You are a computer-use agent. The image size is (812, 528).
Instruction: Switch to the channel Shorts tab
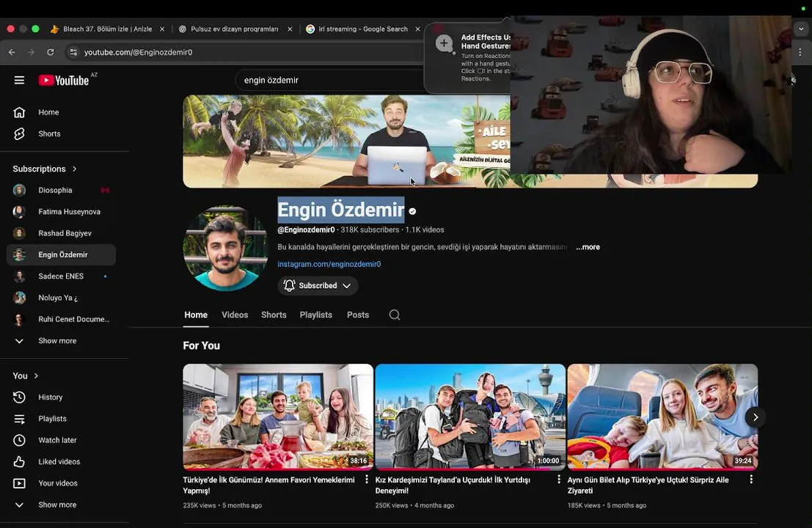(x=274, y=315)
